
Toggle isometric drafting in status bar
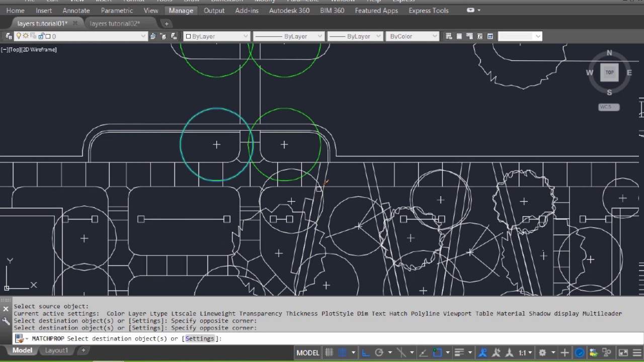pyautogui.click(x=401, y=352)
